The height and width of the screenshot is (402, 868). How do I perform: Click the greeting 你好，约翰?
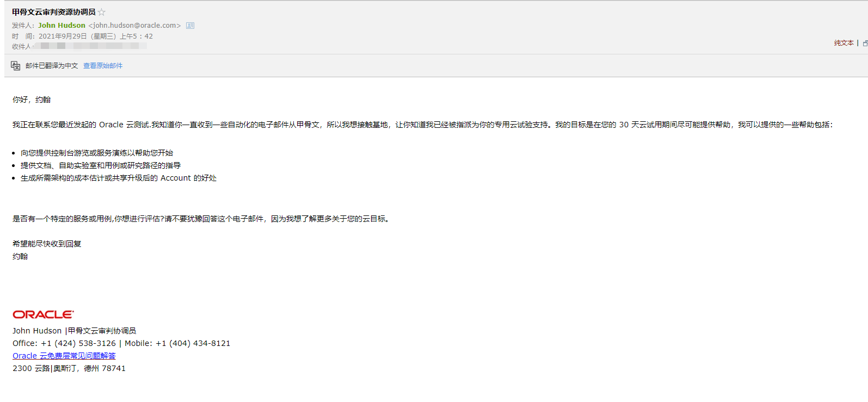tap(32, 100)
